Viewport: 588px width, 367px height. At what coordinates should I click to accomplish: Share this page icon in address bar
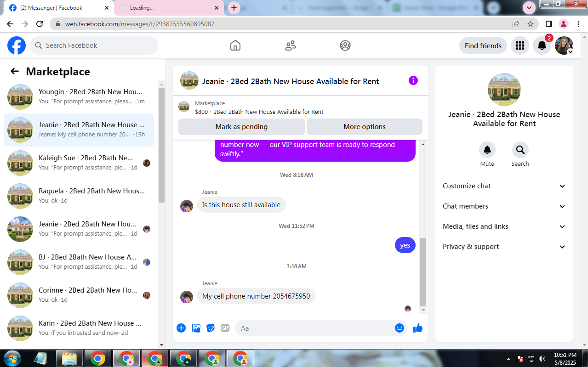click(516, 24)
